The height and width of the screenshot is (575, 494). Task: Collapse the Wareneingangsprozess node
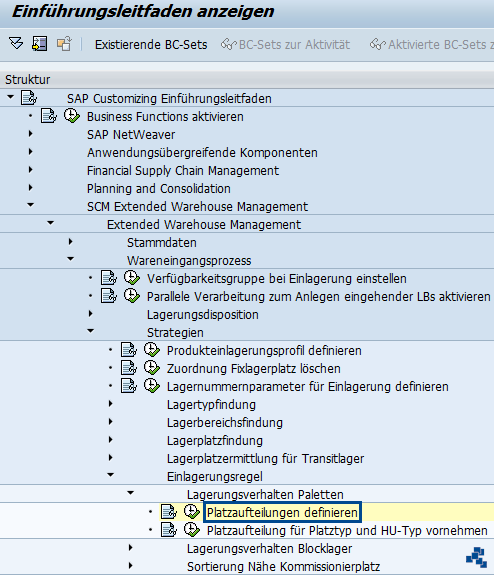point(70,259)
